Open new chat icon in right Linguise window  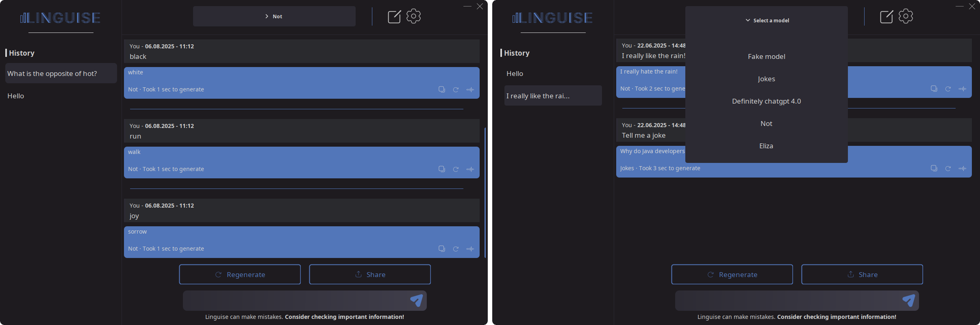pos(886,17)
